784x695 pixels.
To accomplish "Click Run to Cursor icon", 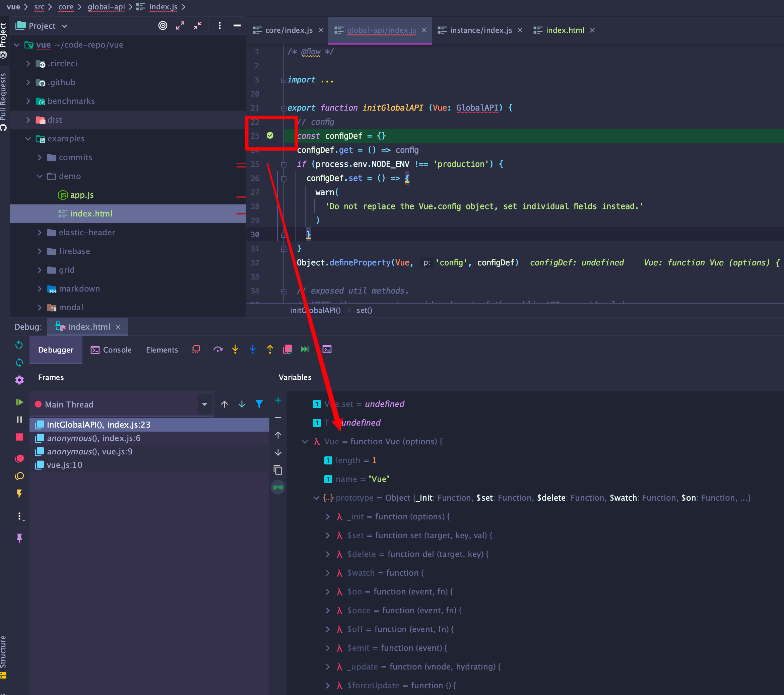I will tap(305, 350).
